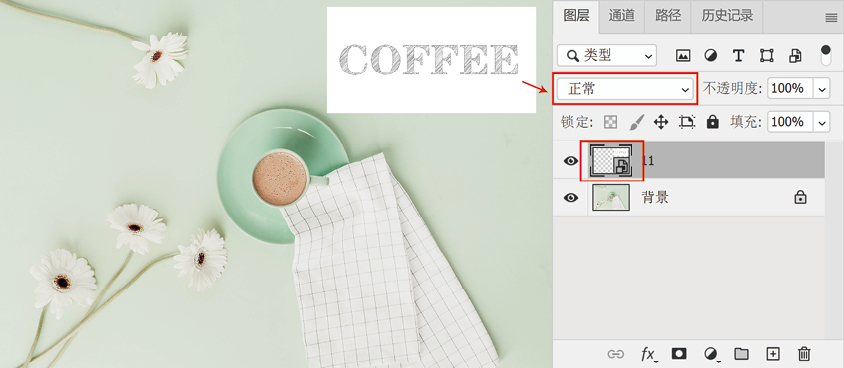This screenshot has height=368, width=844.
Task: Create new fill or adjustment layer
Action: [712, 353]
